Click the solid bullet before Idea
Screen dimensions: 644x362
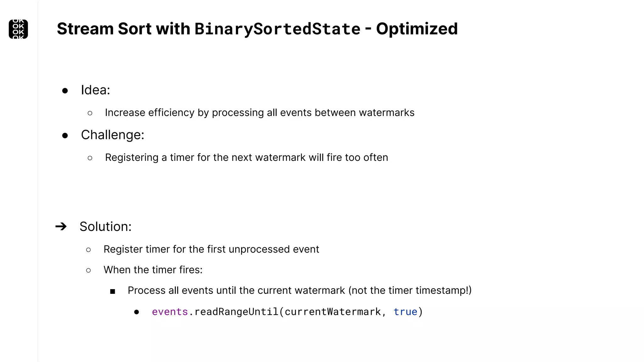65,91
